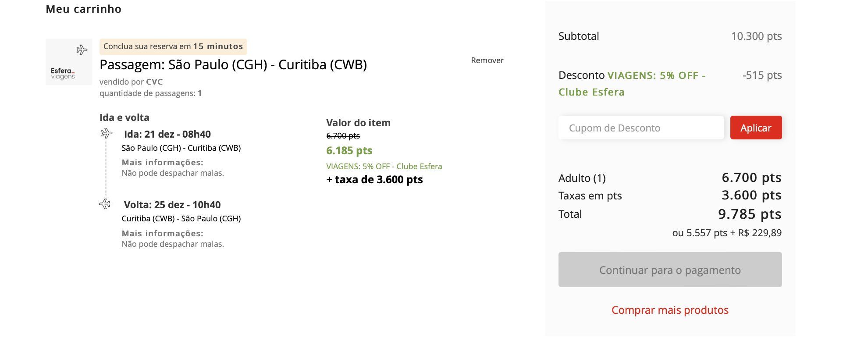Click the Esfera viagens product thumbnail
The width and height of the screenshot is (868, 341).
[68, 62]
